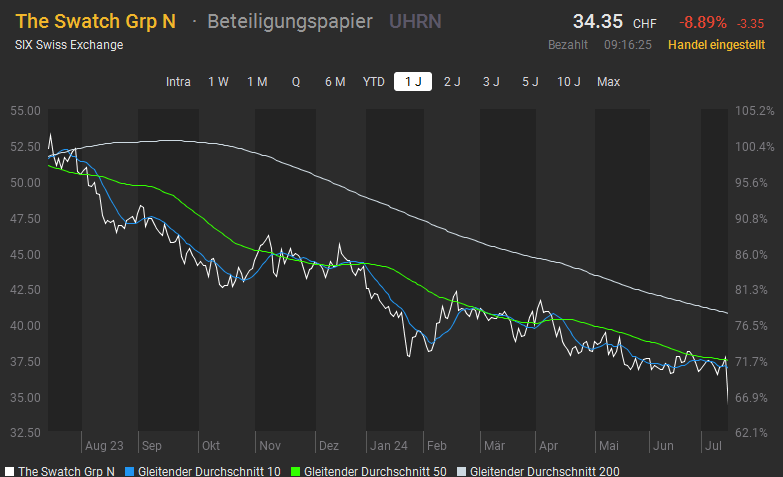
Task: Toggle Gleitender Durchschnitt 200 in legend
Action: [542, 470]
